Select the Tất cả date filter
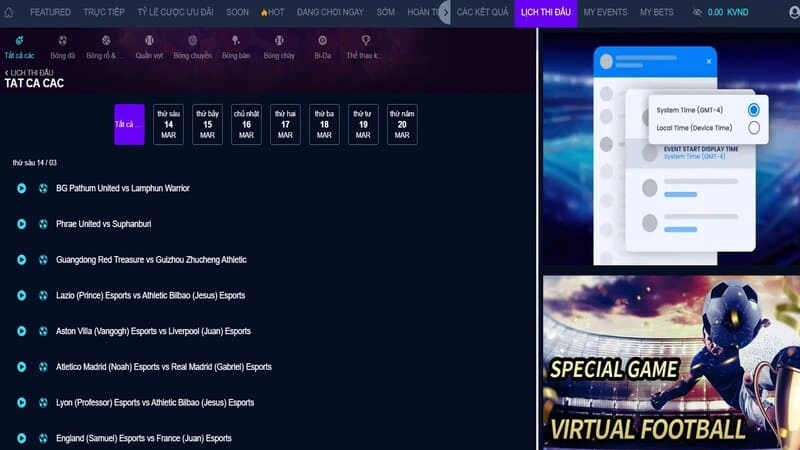 pos(129,124)
